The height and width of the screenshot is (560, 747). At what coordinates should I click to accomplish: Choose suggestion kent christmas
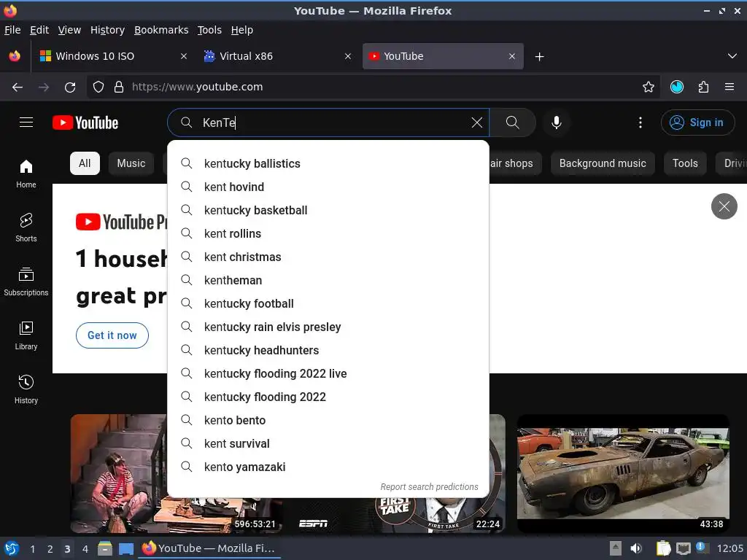328,257
